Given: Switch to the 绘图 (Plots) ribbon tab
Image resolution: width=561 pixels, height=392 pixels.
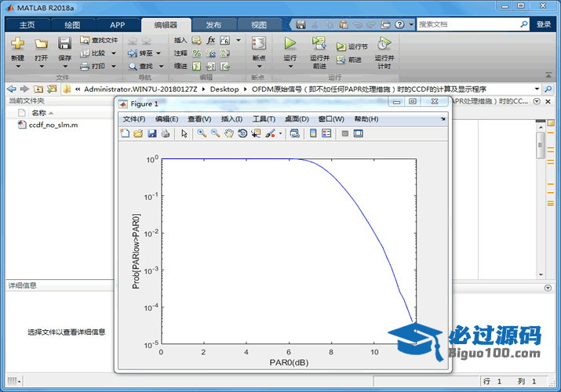Looking at the screenshot, I should [71, 24].
